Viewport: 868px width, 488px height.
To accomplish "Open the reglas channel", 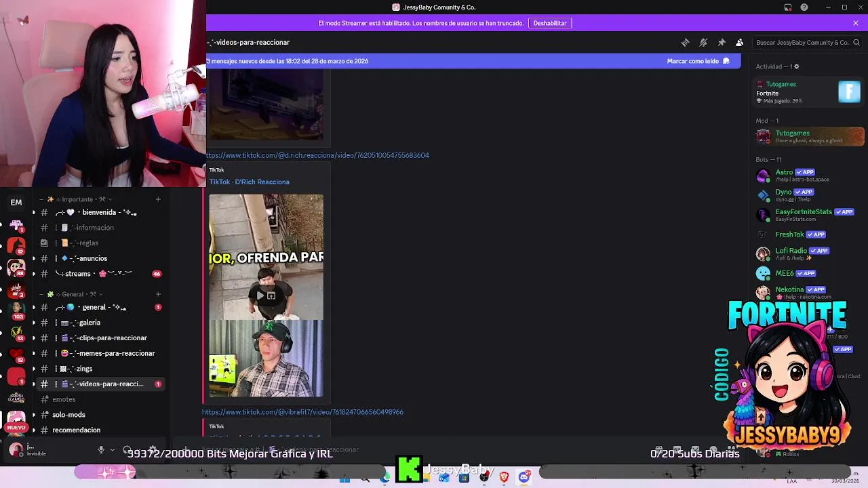I will (x=100, y=243).
